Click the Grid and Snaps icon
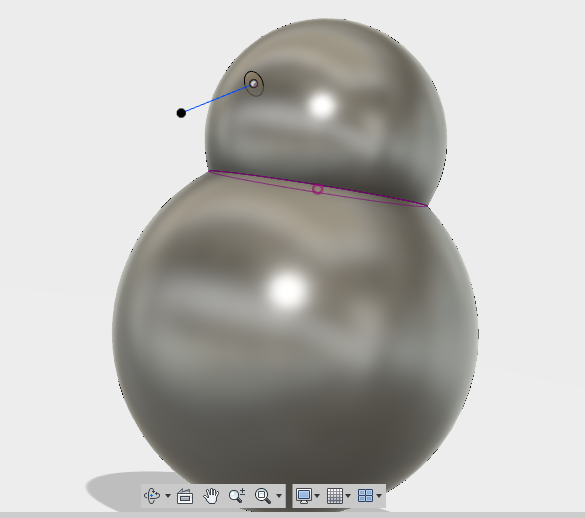The height and width of the screenshot is (518, 585). point(335,496)
